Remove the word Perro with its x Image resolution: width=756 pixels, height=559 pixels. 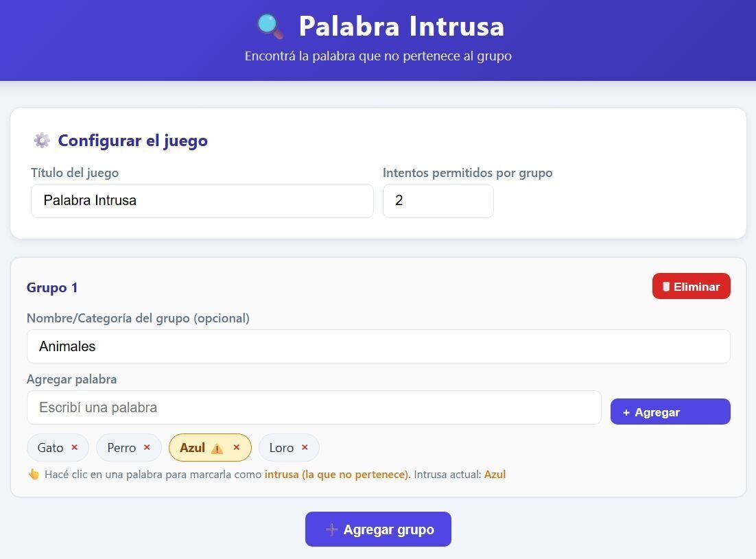tap(147, 447)
